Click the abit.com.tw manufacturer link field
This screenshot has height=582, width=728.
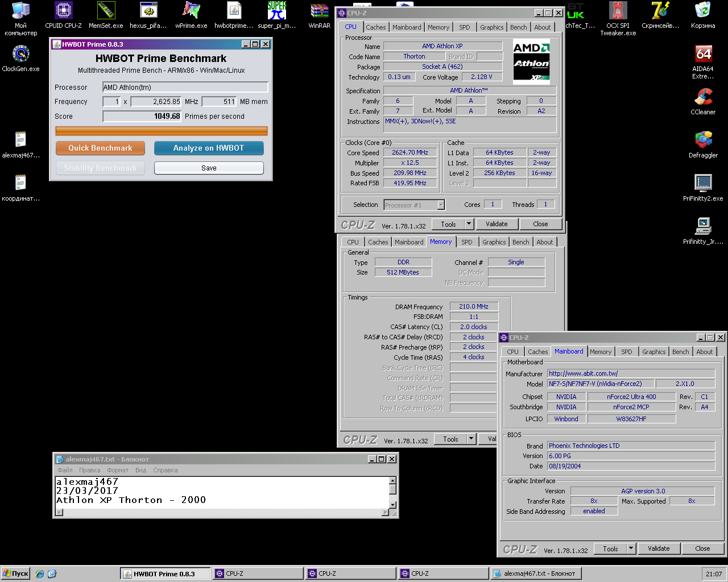pyautogui.click(x=631, y=373)
